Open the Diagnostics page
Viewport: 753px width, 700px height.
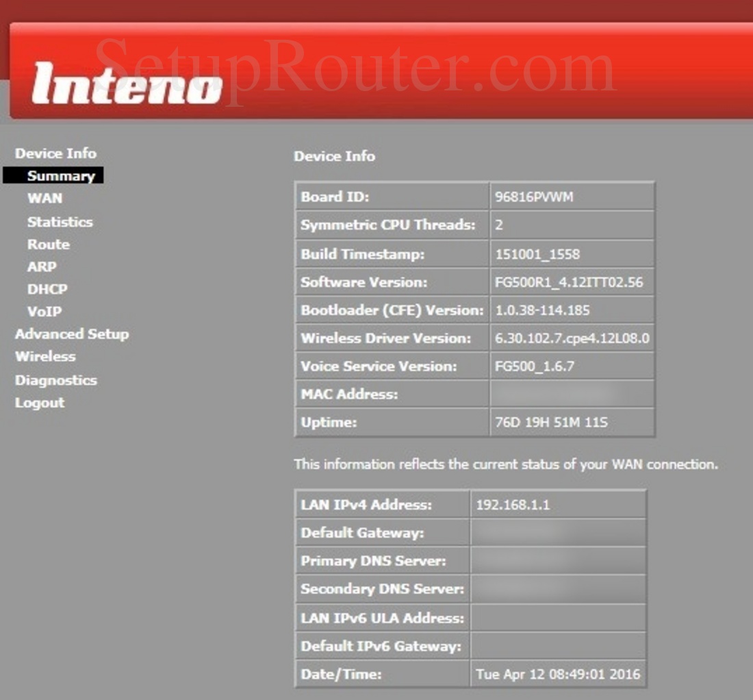(55, 379)
